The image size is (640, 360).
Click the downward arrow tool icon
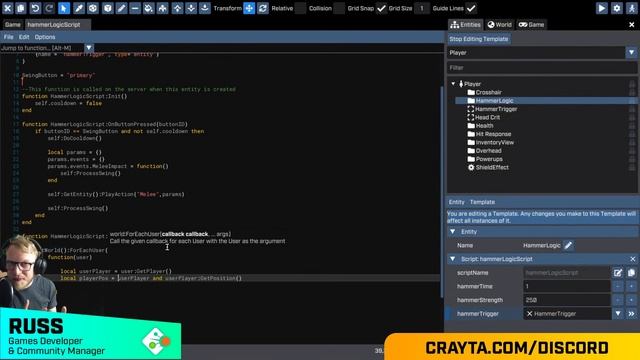pyautogui.click(x=191, y=8)
